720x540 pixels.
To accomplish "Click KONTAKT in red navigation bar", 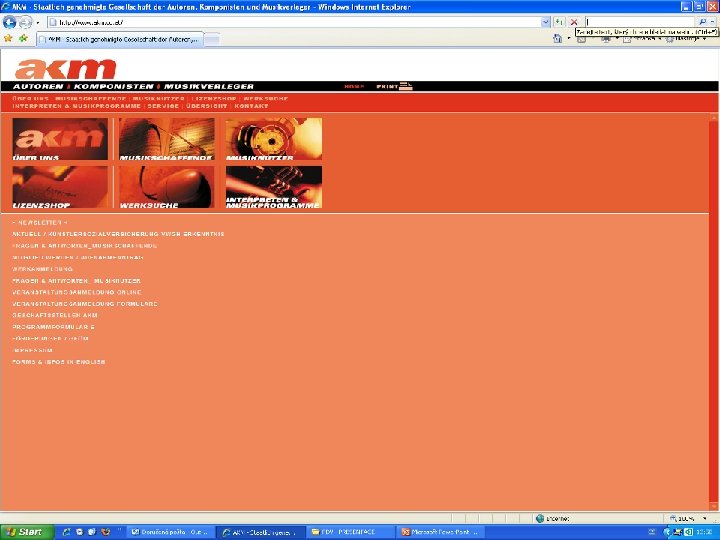I will tap(251, 106).
